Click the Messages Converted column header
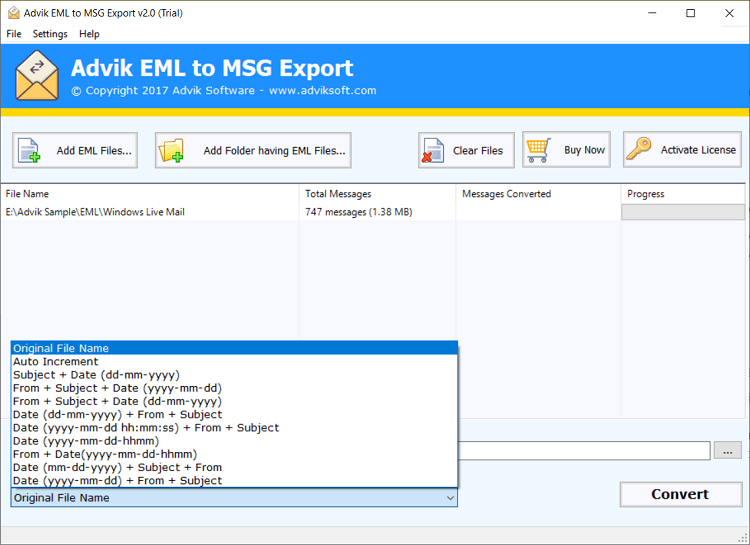This screenshot has height=545, width=750. (x=538, y=194)
